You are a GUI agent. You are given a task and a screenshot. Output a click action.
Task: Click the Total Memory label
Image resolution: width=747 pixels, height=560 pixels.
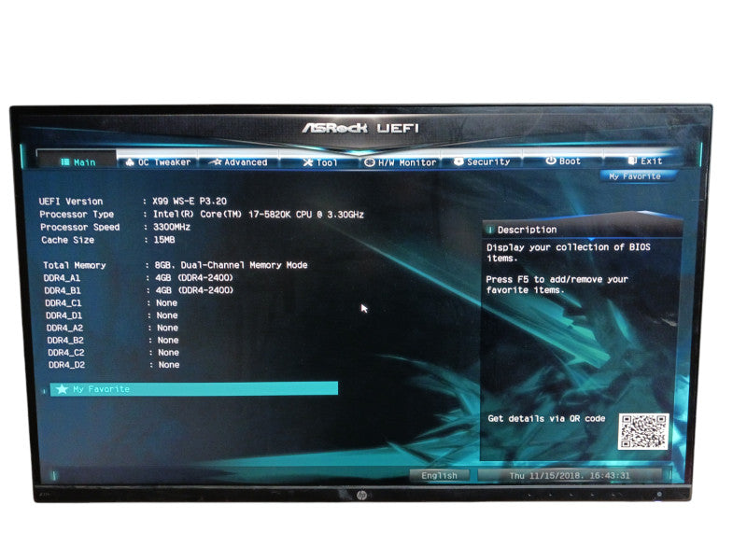(x=75, y=265)
